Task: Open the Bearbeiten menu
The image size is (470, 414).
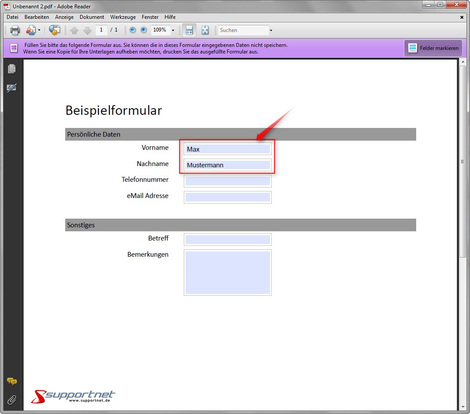Action: coord(37,17)
